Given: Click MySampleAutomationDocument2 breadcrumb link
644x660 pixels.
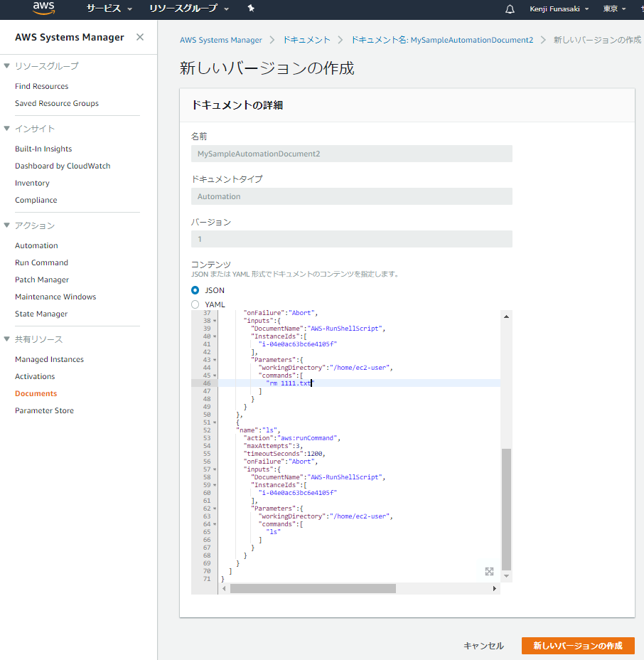Looking at the screenshot, I should (442, 40).
